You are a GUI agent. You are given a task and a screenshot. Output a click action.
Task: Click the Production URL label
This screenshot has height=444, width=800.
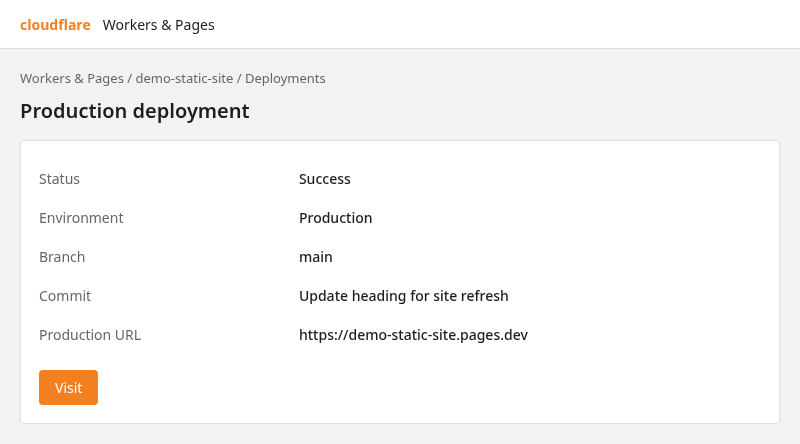tap(90, 335)
